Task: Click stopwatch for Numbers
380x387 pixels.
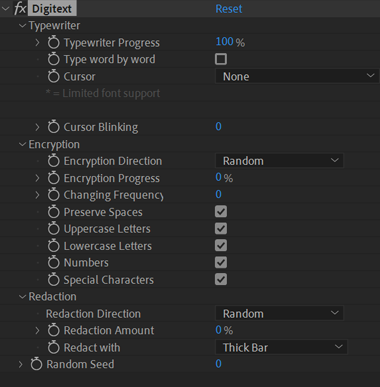Action: coord(53,263)
